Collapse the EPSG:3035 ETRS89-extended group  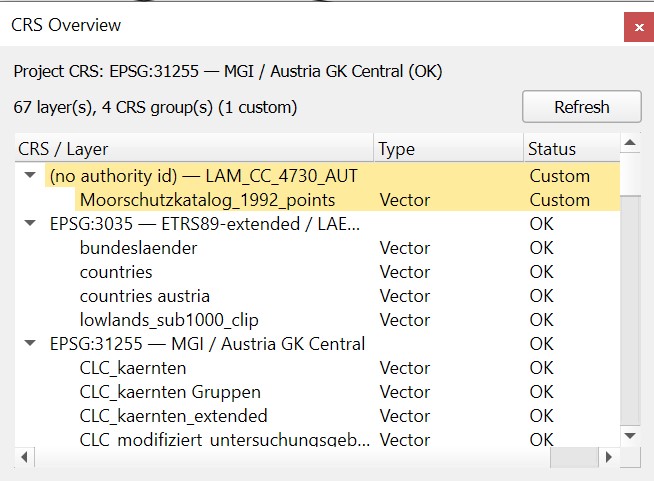30,223
